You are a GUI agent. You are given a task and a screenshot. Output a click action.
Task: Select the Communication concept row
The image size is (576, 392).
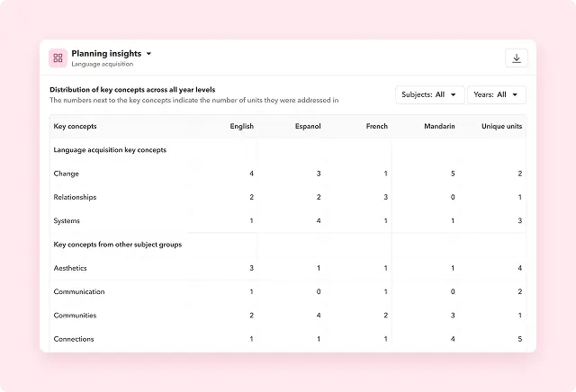tap(79, 291)
